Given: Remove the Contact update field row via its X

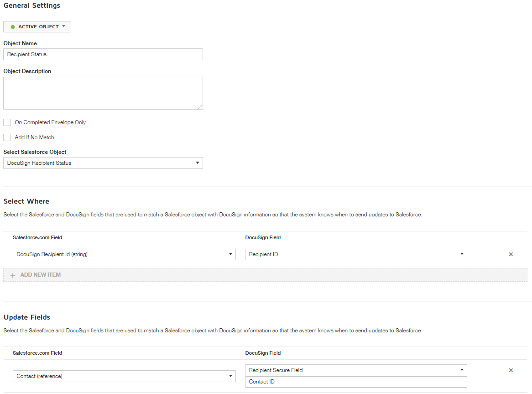Looking at the screenshot, I should pyautogui.click(x=511, y=370).
